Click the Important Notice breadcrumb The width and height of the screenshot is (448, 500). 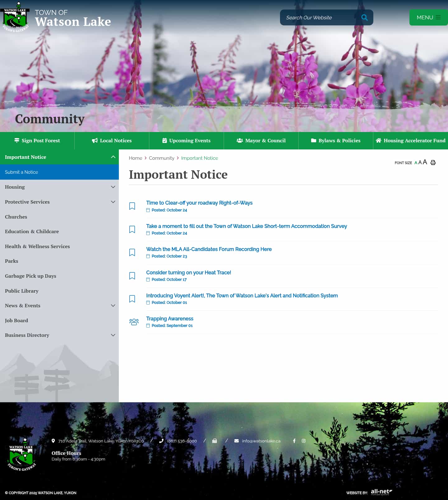199,158
